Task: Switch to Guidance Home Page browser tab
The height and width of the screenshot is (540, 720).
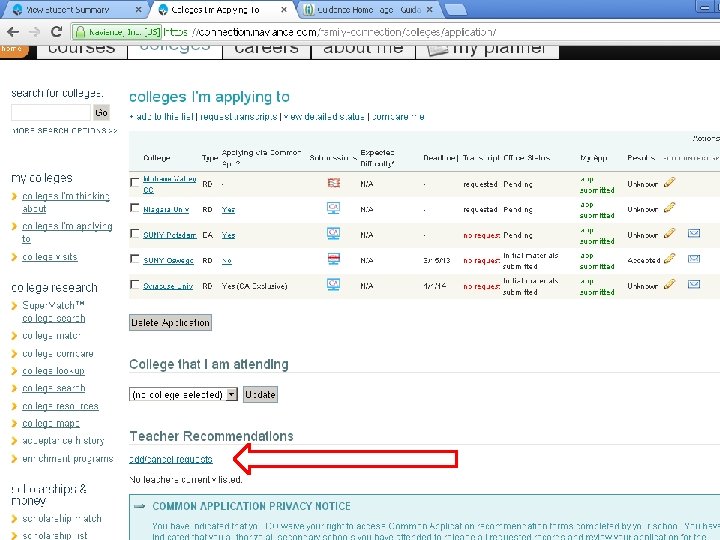Action: 369,10
